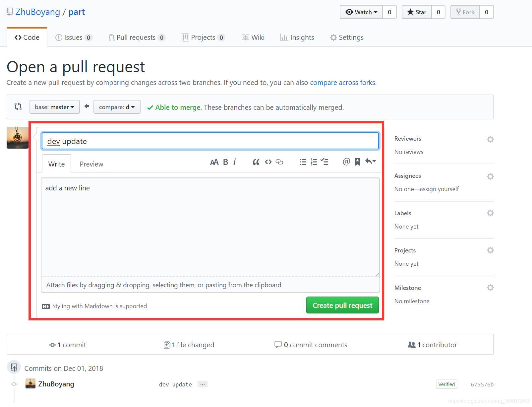The width and height of the screenshot is (532, 407).
Task: Open the Projects sidebar gear icon
Action: pos(490,250)
